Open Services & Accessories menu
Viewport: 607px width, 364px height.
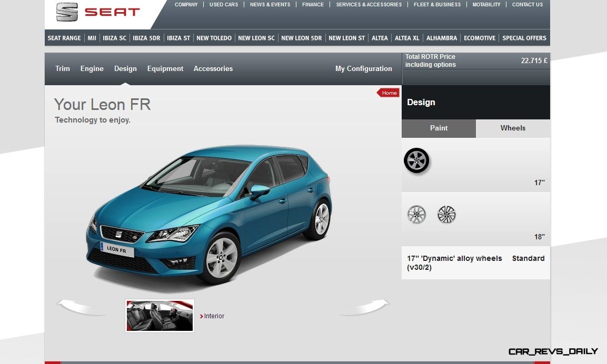(x=369, y=5)
